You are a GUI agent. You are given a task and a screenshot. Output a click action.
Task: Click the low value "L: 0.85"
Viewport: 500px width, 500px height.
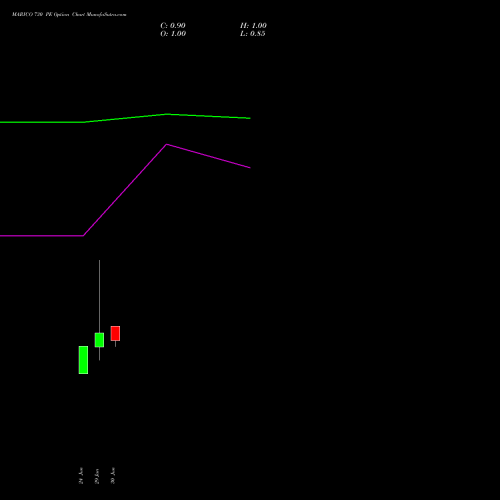253,34
